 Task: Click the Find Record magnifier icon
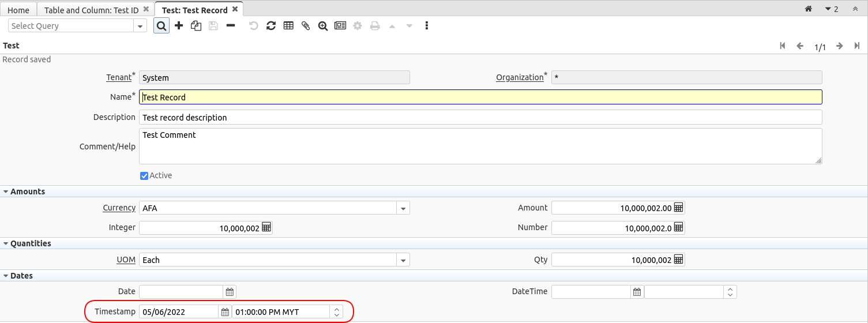point(161,26)
